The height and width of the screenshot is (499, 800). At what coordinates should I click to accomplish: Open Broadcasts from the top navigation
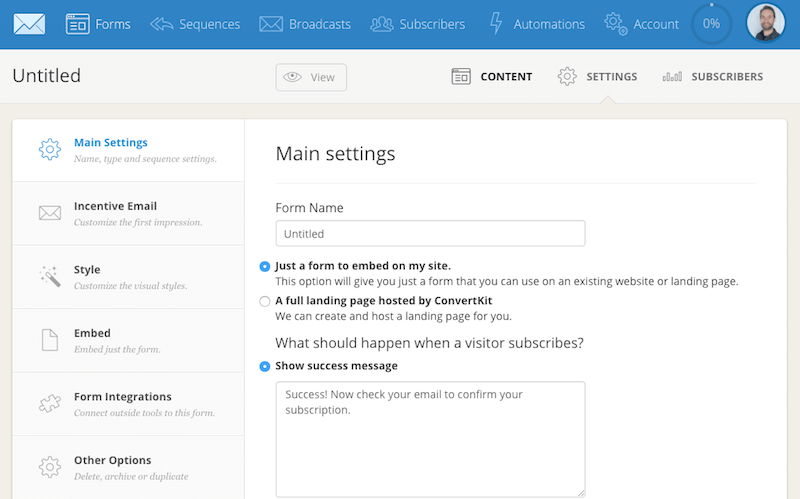(x=303, y=24)
